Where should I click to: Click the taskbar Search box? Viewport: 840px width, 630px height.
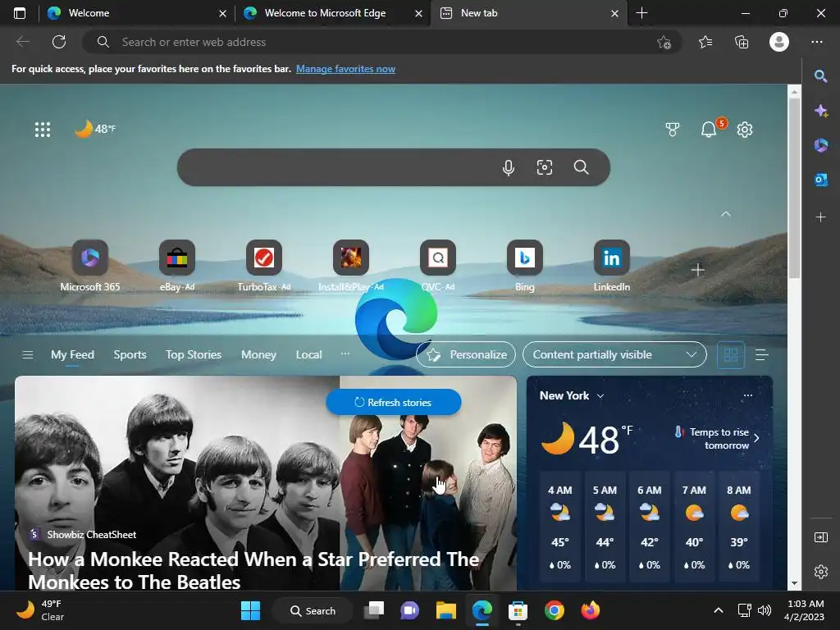(313, 610)
